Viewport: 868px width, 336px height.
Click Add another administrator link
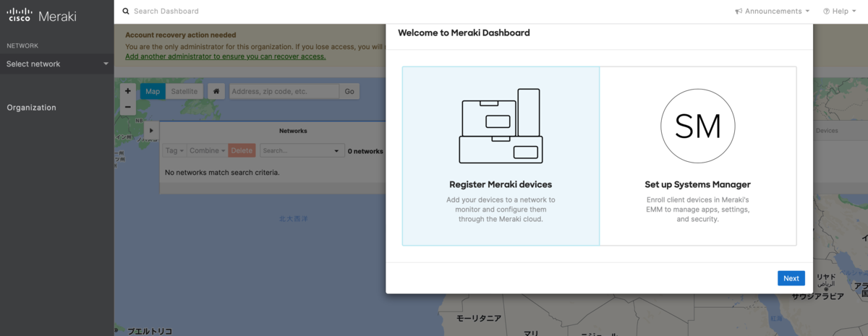[x=225, y=56]
